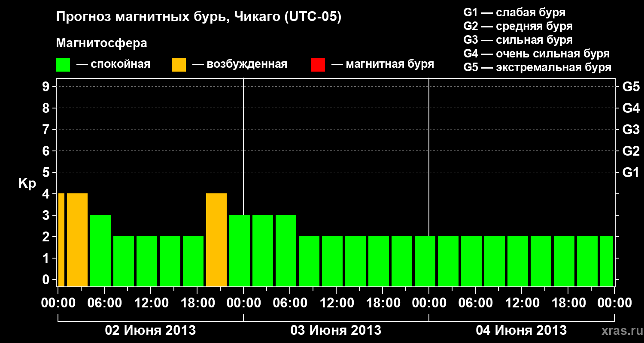Click the 'G3 — сильная буря' legend line
Image resolution: width=644 pixels, height=343 pixels.
518,40
